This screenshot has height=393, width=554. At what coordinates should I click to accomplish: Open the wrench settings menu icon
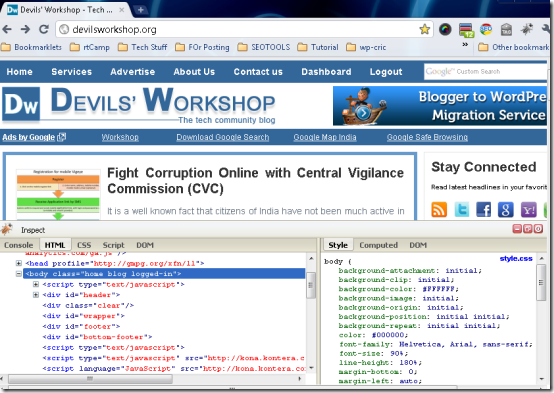point(546,29)
